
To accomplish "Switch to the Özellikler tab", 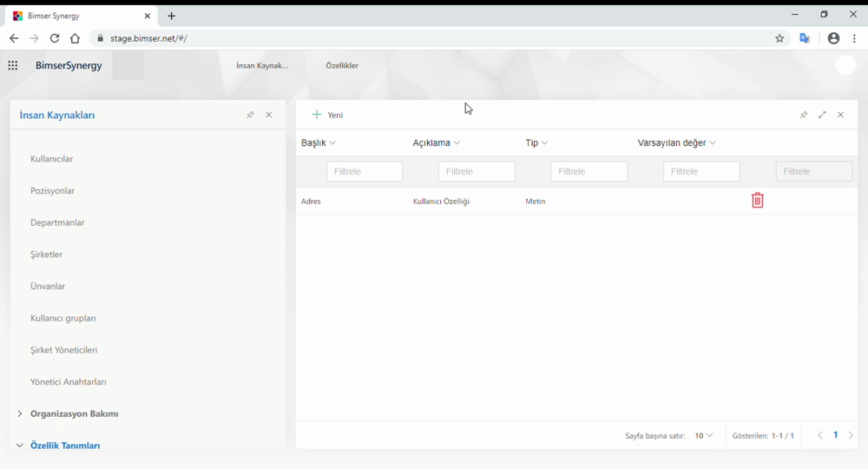I will [342, 65].
